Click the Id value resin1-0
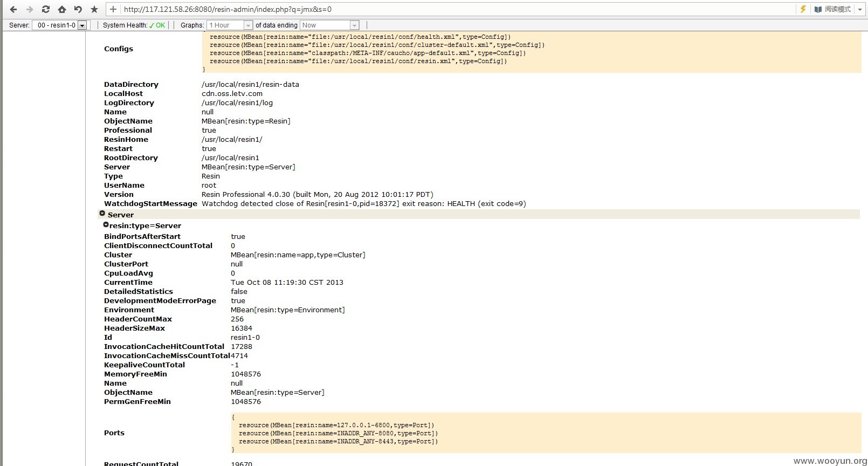Image resolution: width=868 pixels, height=466 pixels. point(245,337)
